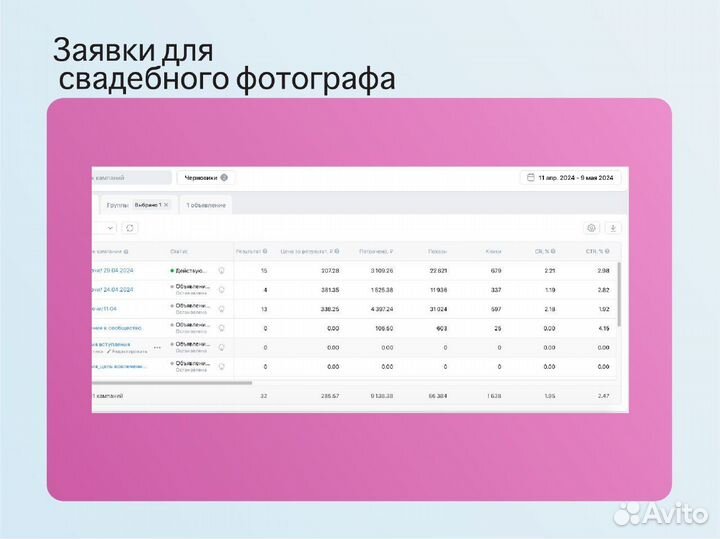The width and height of the screenshot is (720, 539).
Task: Click lightbulb icon in 24.04.2024 row
Action: tap(221, 290)
